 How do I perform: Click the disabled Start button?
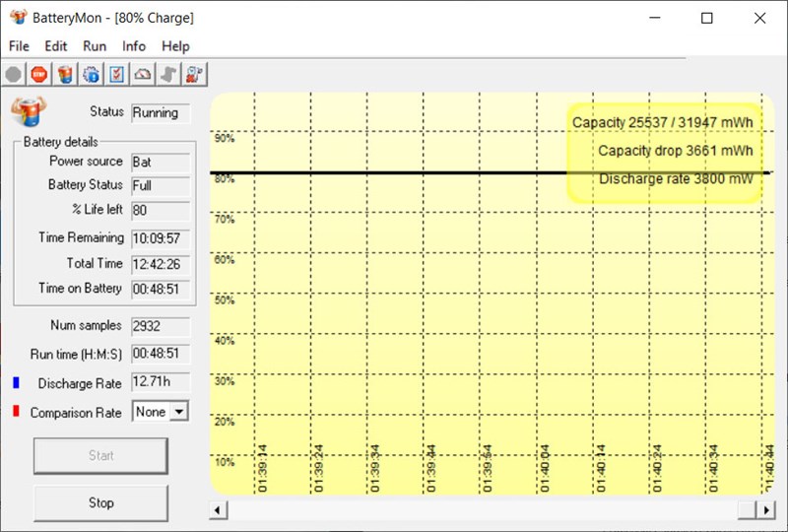(x=100, y=455)
